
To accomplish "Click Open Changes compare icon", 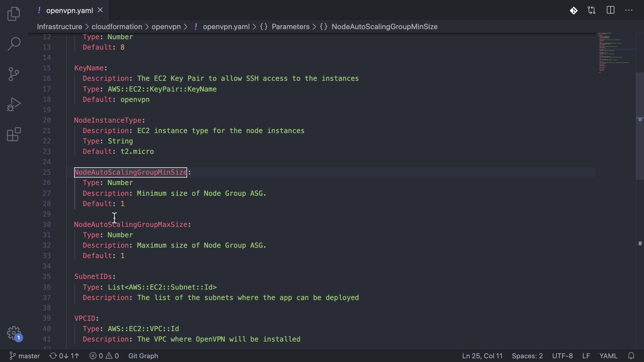I will 592,10.
